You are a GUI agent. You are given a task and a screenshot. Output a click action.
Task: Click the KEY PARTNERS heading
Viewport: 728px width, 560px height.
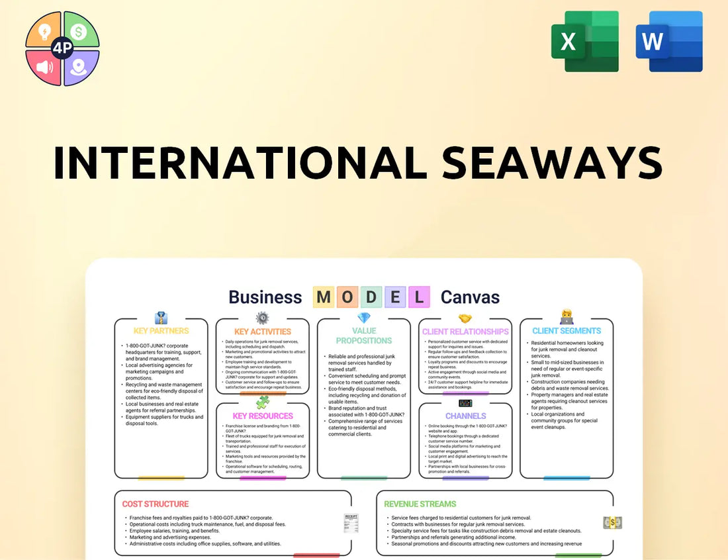click(161, 330)
